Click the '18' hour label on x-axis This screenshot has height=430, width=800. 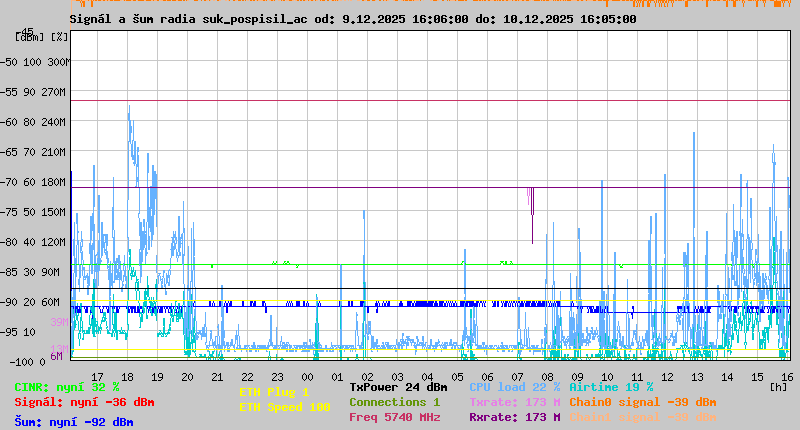(x=127, y=377)
